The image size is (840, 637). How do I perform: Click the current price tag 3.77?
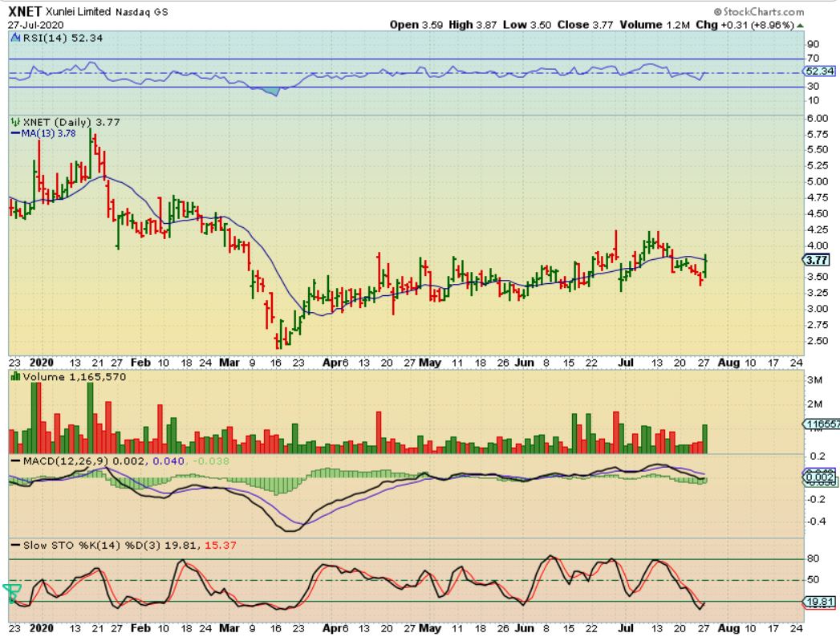[x=818, y=260]
